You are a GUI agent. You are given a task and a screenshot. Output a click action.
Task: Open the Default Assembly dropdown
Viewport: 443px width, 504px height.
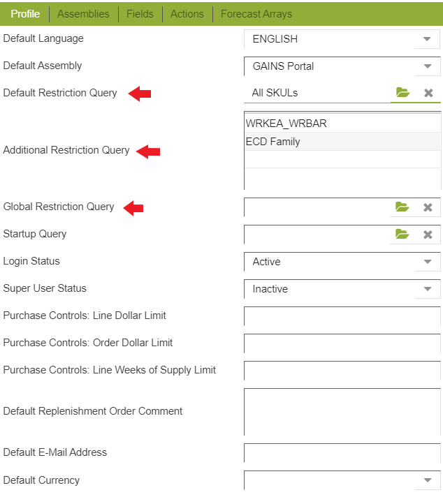427,66
